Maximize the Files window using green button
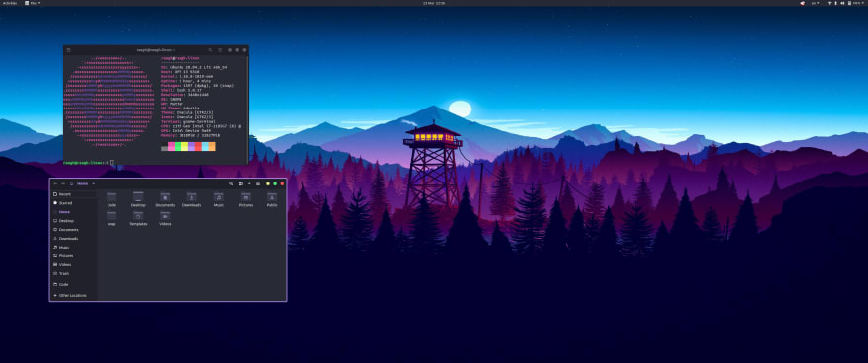The image size is (868, 363). (x=275, y=183)
